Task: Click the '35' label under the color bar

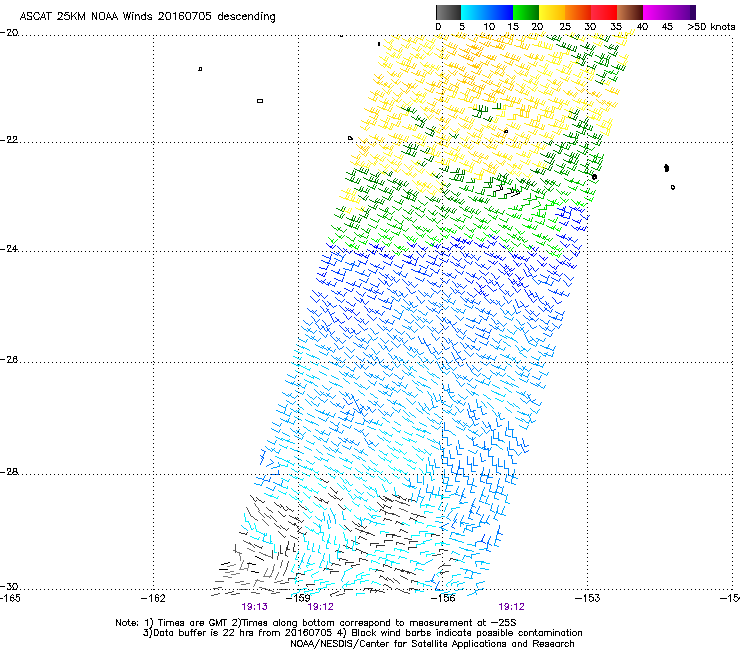Action: 616,27
